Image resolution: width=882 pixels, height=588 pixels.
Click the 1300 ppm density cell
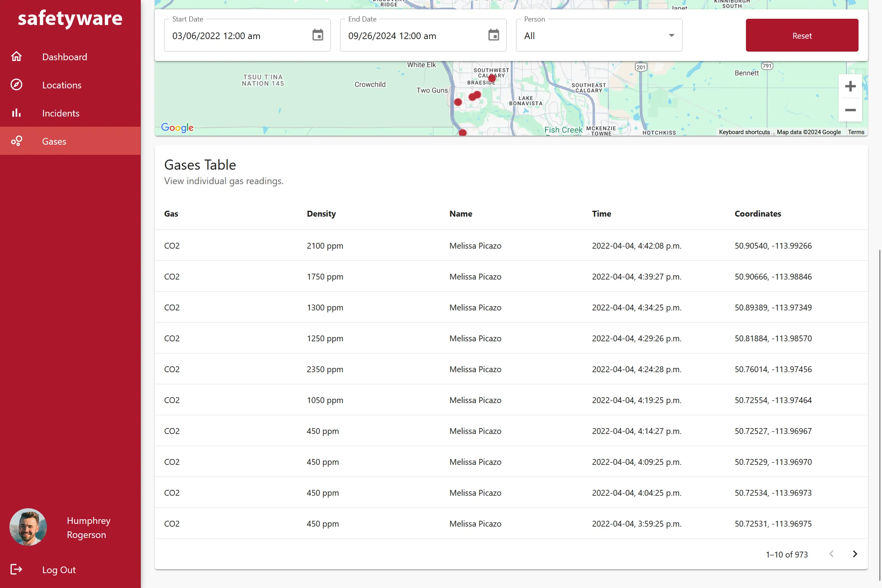click(x=325, y=308)
